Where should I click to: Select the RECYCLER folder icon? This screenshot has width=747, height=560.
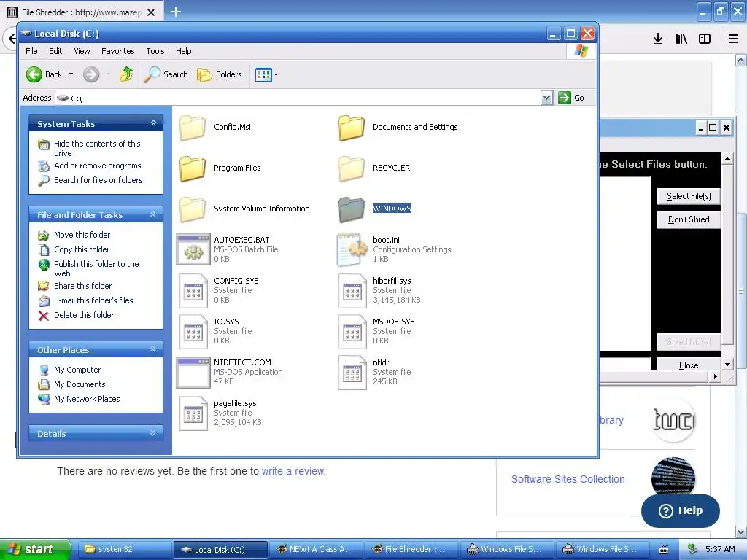pos(352,168)
